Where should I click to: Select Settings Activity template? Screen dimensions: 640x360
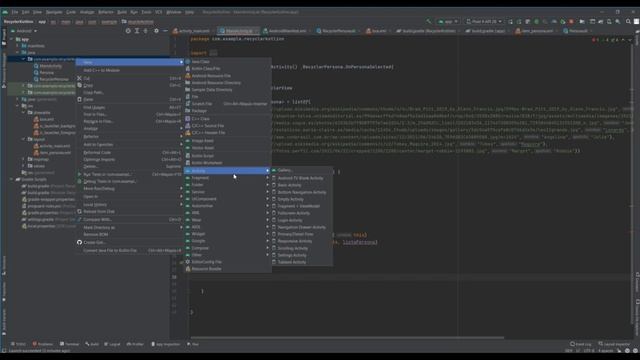click(302, 255)
